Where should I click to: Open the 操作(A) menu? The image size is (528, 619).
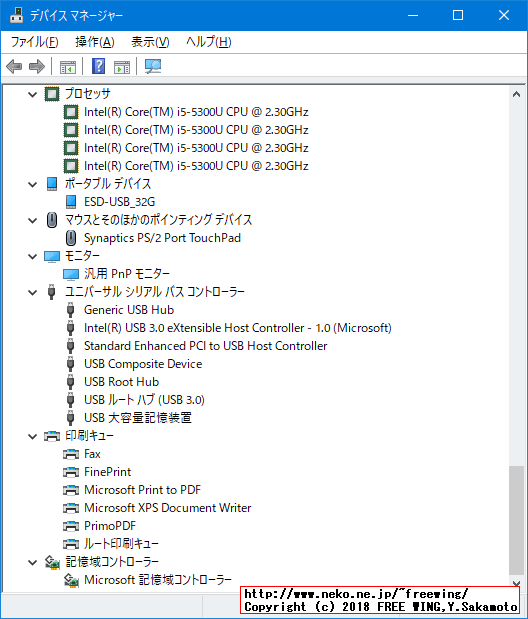[x=95, y=42]
